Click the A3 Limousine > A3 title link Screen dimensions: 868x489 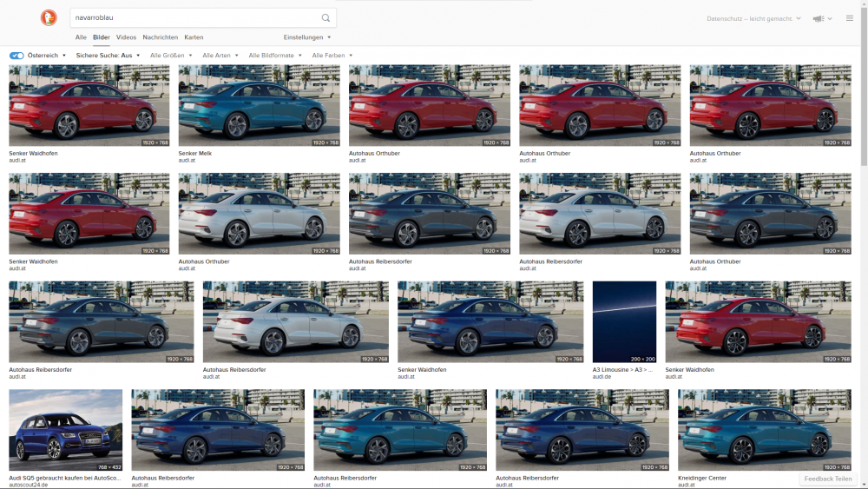pos(622,369)
